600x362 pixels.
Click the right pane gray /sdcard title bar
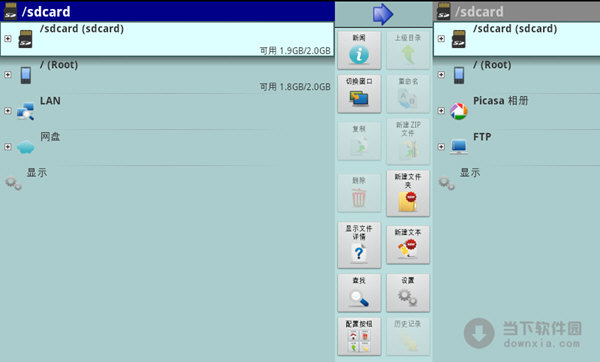[517, 11]
